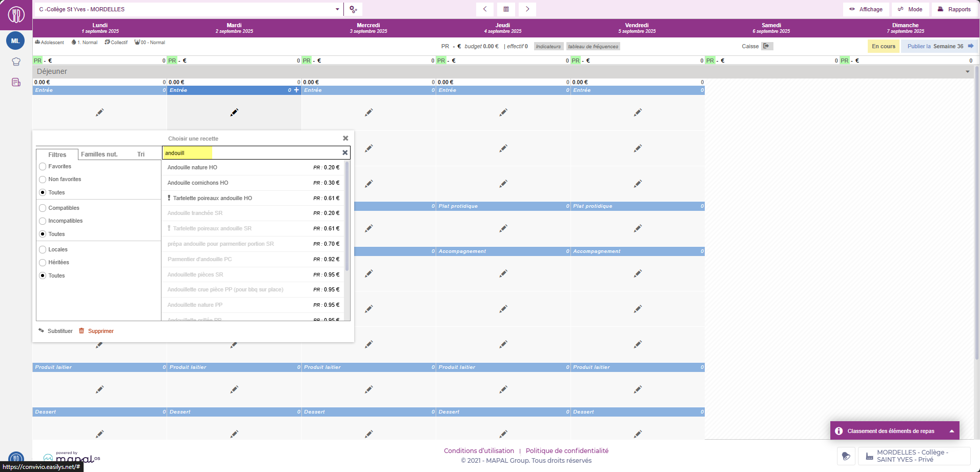Open the tableau de fréquences button
This screenshot has width=980, height=472.
coord(593,46)
